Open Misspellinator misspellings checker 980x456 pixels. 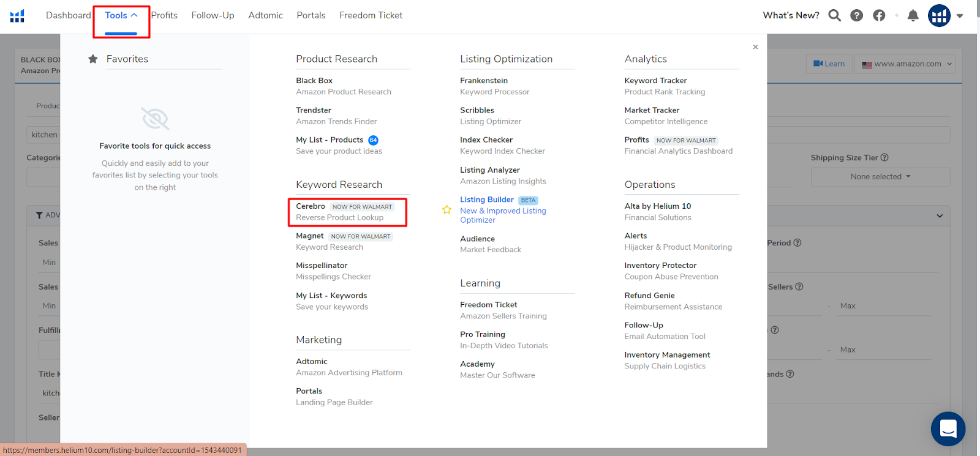click(x=333, y=271)
